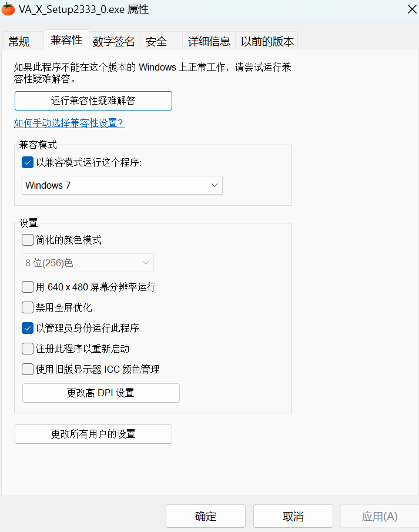Confirm settings with the 确定 button
This screenshot has width=419, height=532.
pos(205,516)
